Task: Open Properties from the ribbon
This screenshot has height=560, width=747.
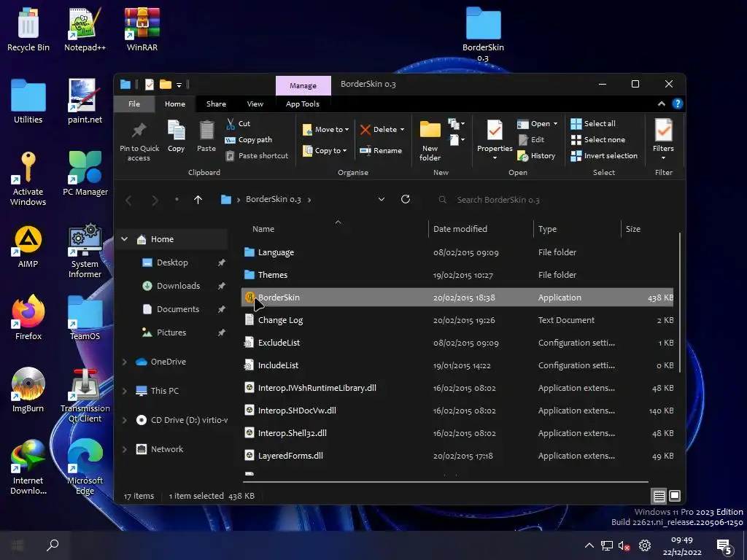Action: tap(495, 138)
